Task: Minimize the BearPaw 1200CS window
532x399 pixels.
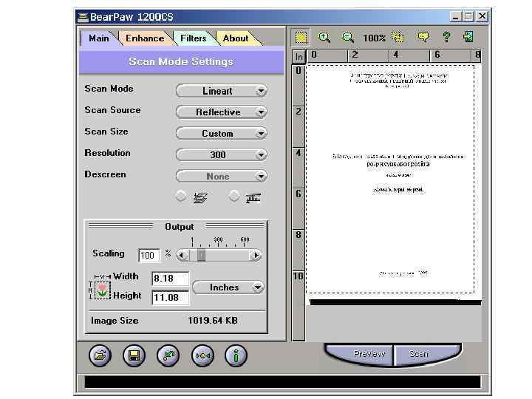Action: click(x=455, y=16)
